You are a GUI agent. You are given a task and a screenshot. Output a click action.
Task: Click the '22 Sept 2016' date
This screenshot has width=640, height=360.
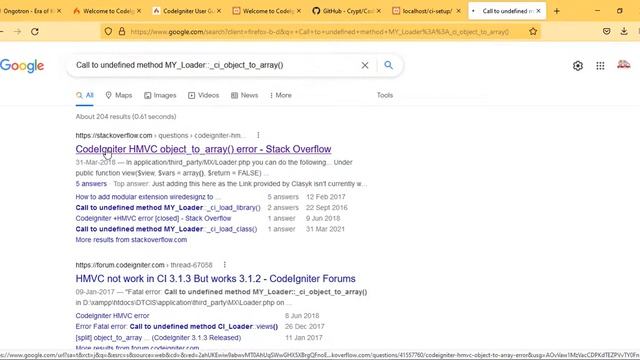[327, 207]
